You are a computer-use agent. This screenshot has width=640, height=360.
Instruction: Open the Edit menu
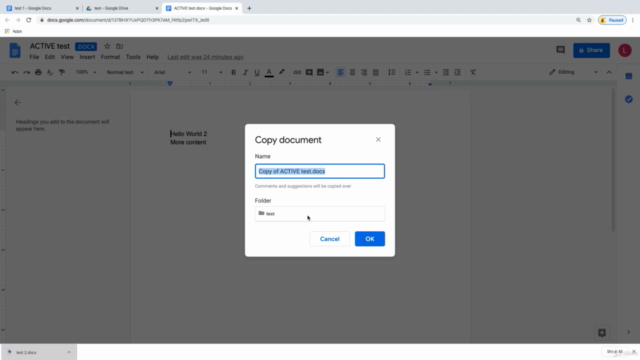point(50,57)
